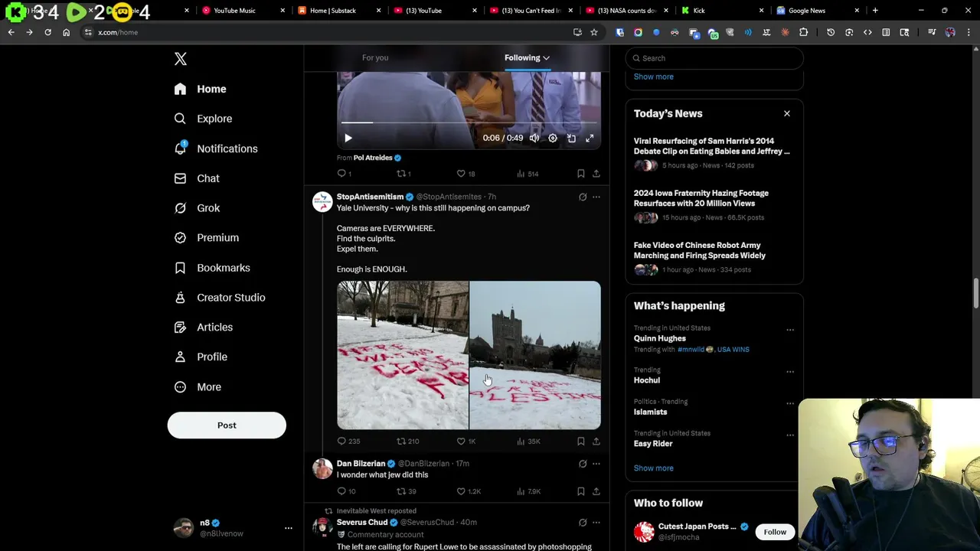Like the StopAntisemitism post with 1K likes
Screen dimensions: 980x551
pyautogui.click(x=466, y=442)
